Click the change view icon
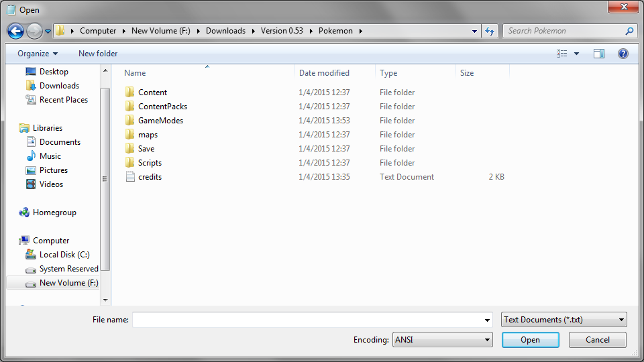 562,54
